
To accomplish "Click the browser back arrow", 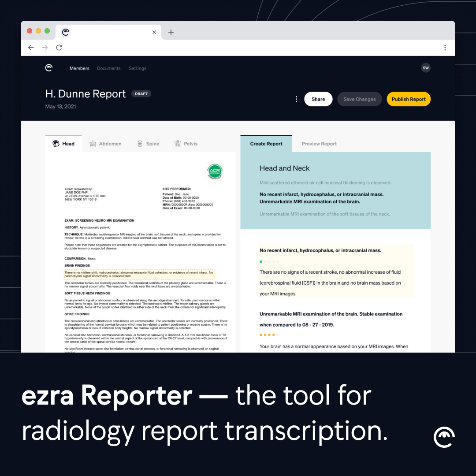I will click(x=31, y=48).
